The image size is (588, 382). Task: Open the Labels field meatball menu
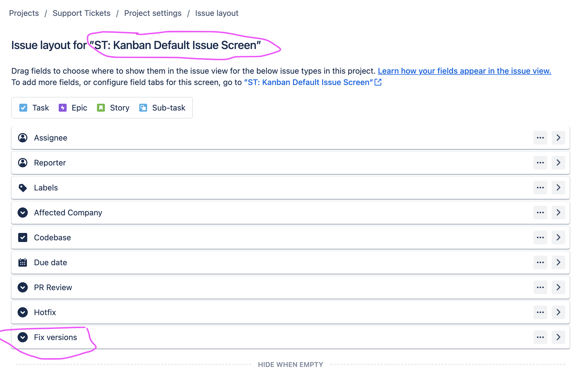click(540, 188)
